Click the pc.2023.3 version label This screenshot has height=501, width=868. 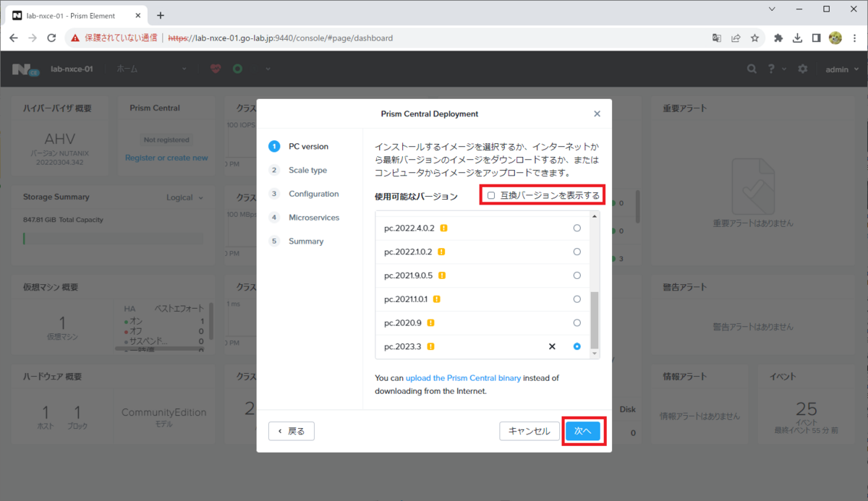pos(402,347)
